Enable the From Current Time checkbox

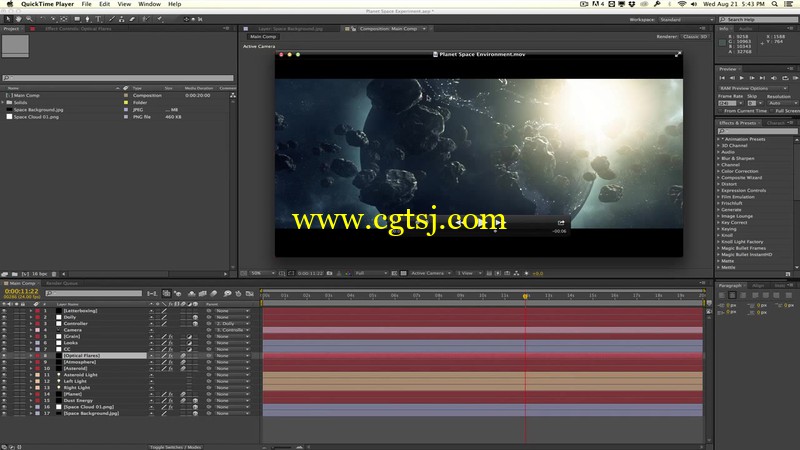(x=721, y=111)
